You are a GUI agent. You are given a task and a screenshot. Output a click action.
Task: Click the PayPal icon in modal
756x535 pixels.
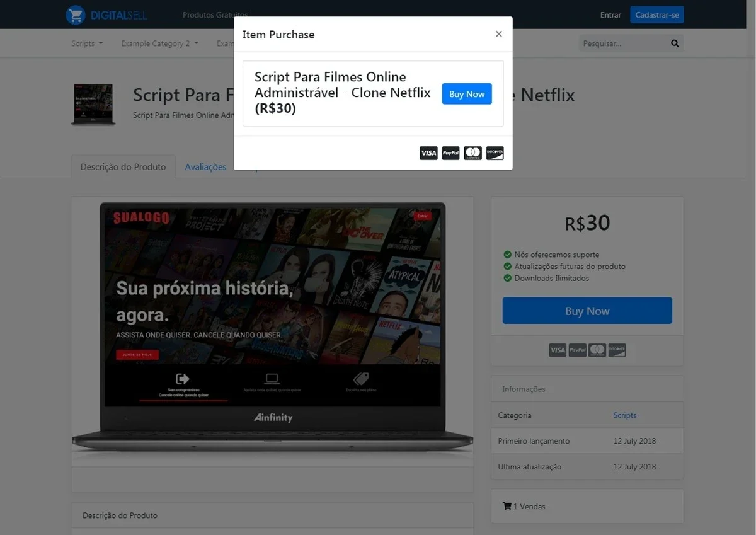pyautogui.click(x=450, y=153)
